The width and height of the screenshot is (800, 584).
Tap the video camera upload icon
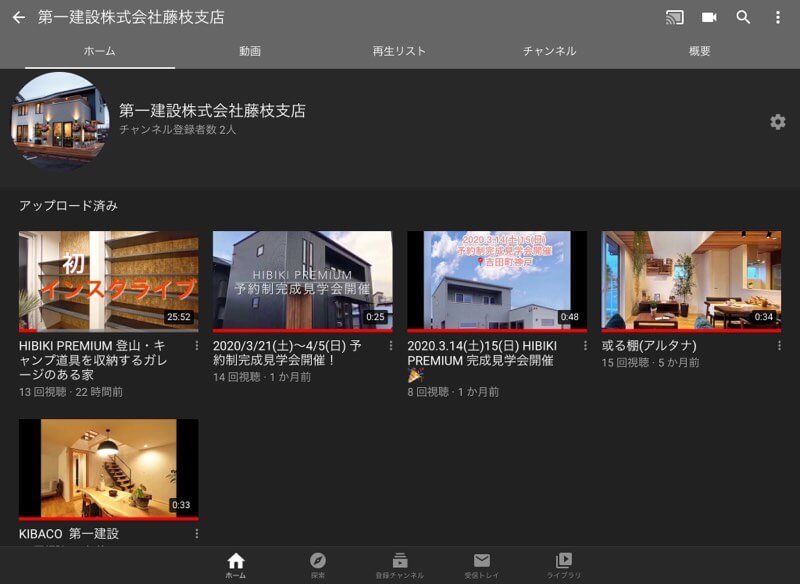pos(710,17)
